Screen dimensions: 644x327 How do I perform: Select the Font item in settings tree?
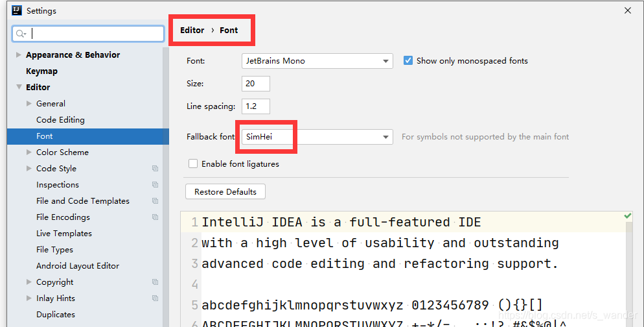(x=88, y=136)
